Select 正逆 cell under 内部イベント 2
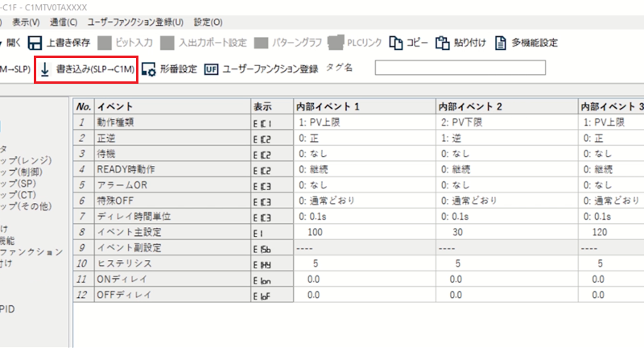This screenshot has height=348, width=644. [x=506, y=138]
